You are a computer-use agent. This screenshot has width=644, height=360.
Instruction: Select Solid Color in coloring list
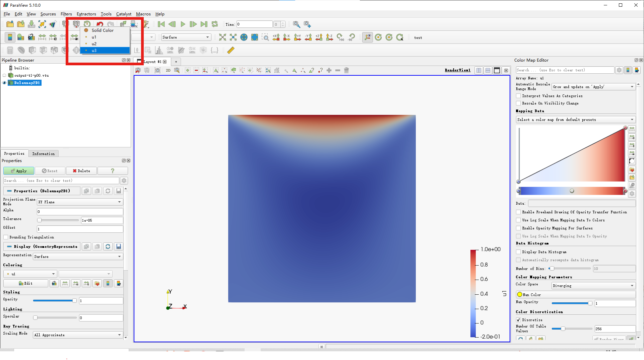click(x=105, y=30)
